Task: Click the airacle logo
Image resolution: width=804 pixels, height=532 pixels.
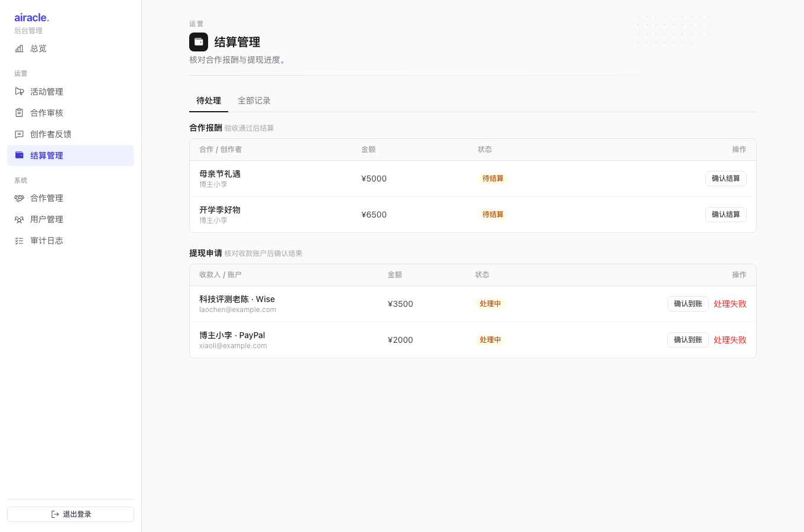Action: [x=32, y=18]
